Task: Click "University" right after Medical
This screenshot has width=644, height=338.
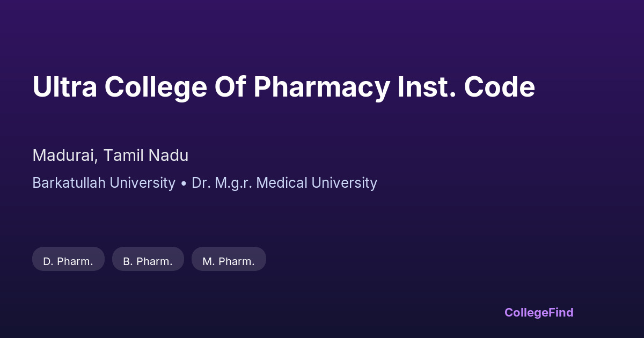Action: click(x=345, y=183)
